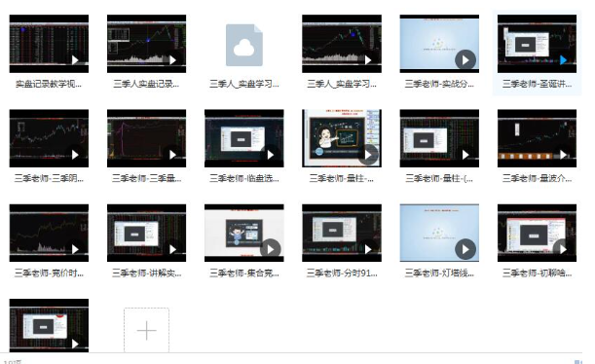The width and height of the screenshot is (595, 364).
Task: Click name 三季人_实盘学习... under stock chart video
Action: click(x=342, y=84)
